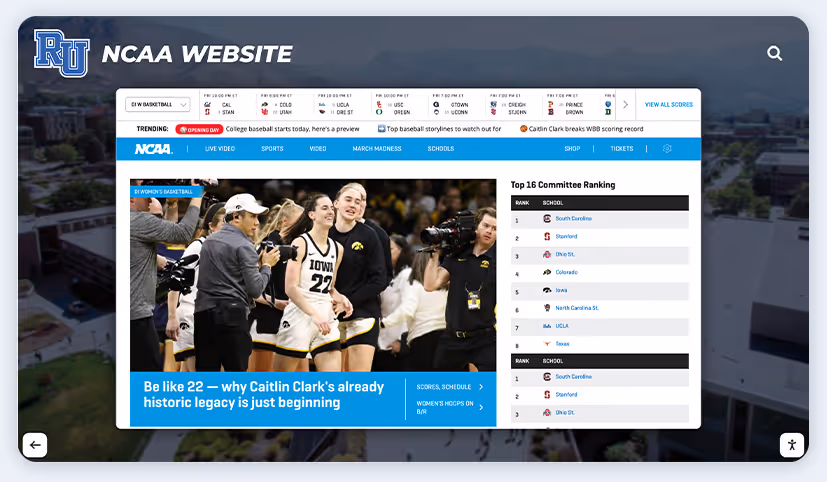The height and width of the screenshot is (482, 827).
Task: Open the USC vs OREGN game score
Action: pyautogui.click(x=399, y=105)
